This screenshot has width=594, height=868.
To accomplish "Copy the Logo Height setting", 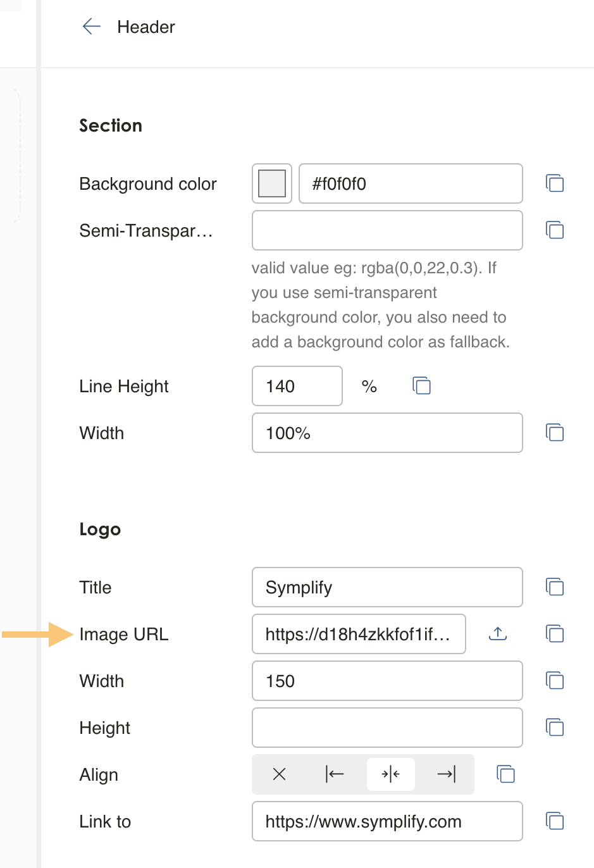I will pyautogui.click(x=555, y=728).
